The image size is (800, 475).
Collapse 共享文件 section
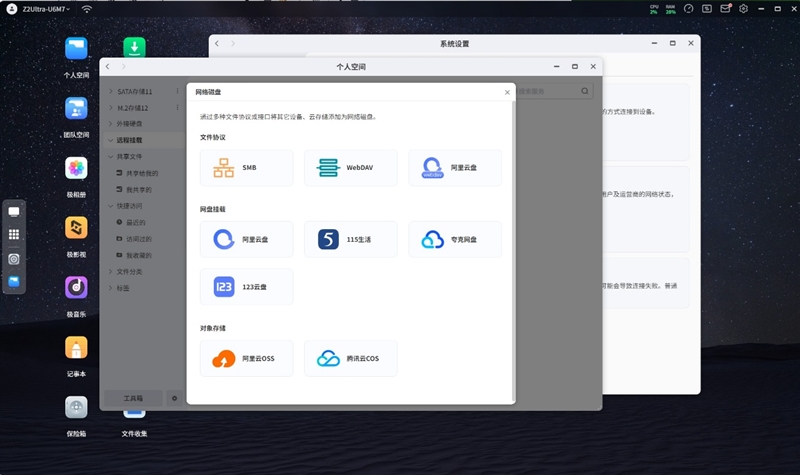111,157
